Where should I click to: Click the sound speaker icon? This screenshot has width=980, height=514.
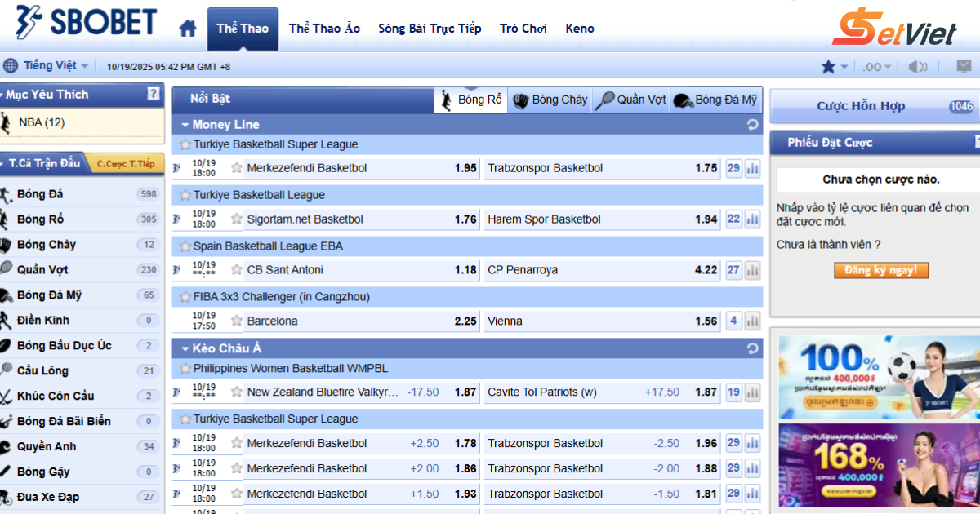click(918, 67)
